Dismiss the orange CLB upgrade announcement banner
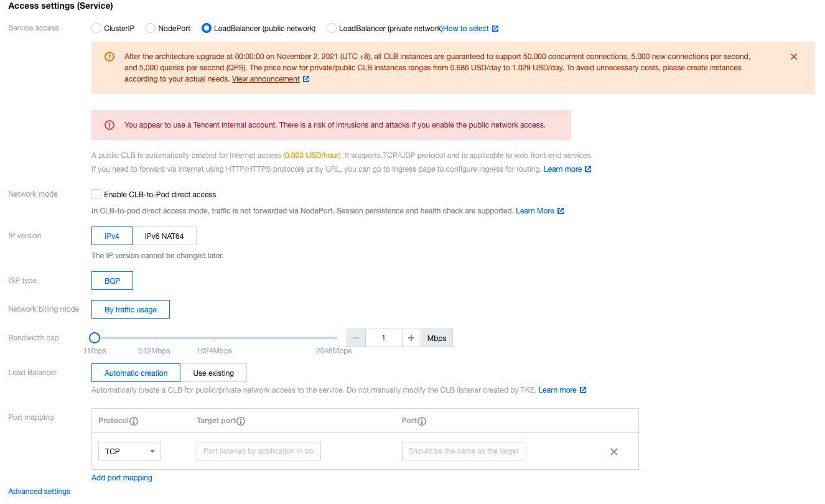Screen dimensions: 825x504 pyautogui.click(x=793, y=57)
